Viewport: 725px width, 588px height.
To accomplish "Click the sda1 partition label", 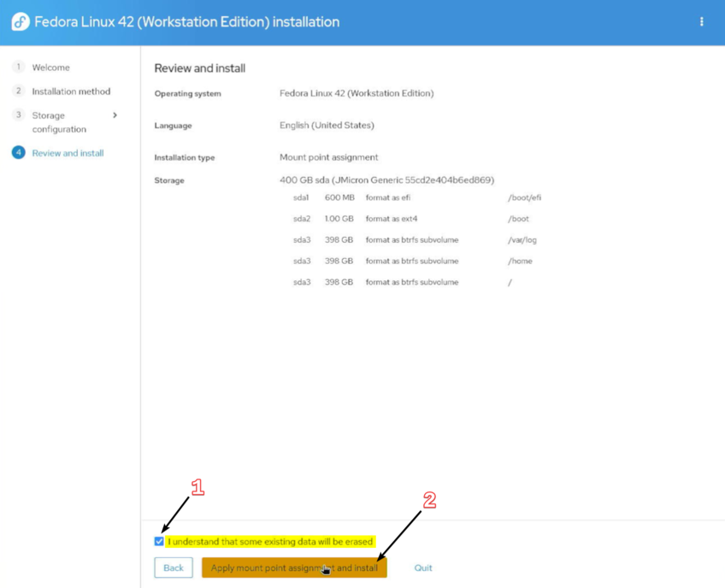I will (x=301, y=197).
